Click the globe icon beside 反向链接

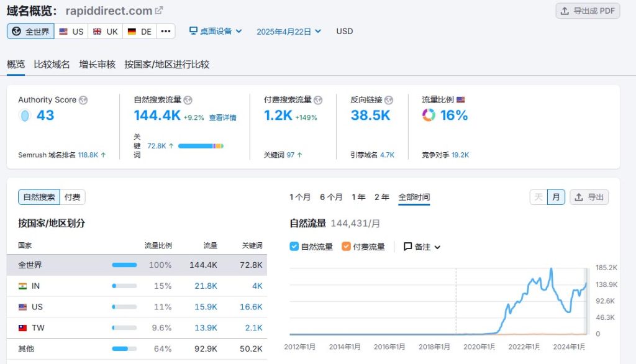[x=389, y=100]
